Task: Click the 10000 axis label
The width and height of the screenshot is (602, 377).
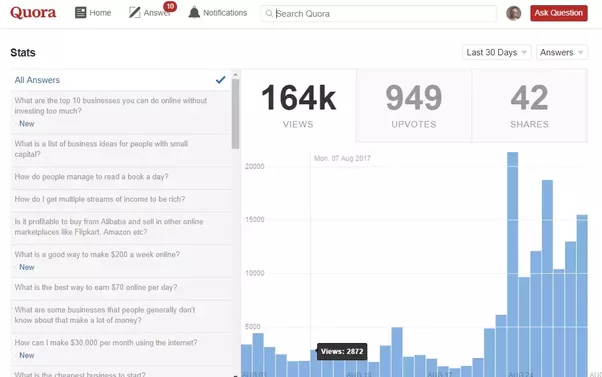Action: pyautogui.click(x=255, y=273)
